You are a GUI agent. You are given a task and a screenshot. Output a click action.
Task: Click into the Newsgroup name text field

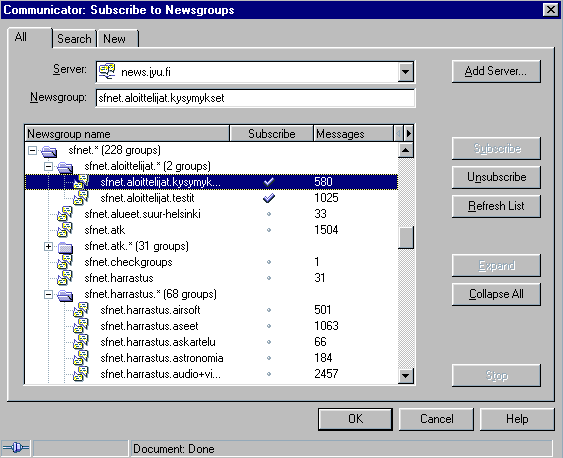click(255, 98)
